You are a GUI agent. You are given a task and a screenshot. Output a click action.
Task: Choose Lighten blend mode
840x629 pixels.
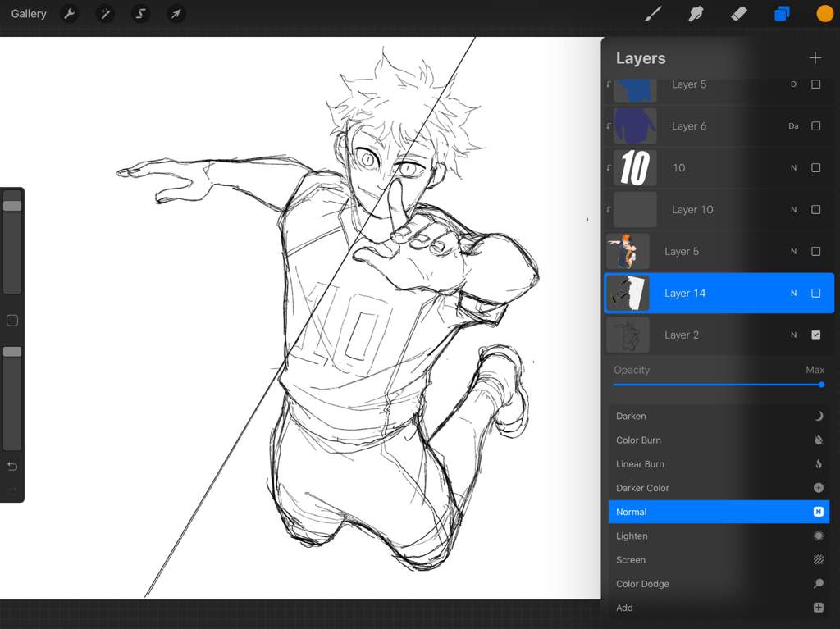(719, 536)
